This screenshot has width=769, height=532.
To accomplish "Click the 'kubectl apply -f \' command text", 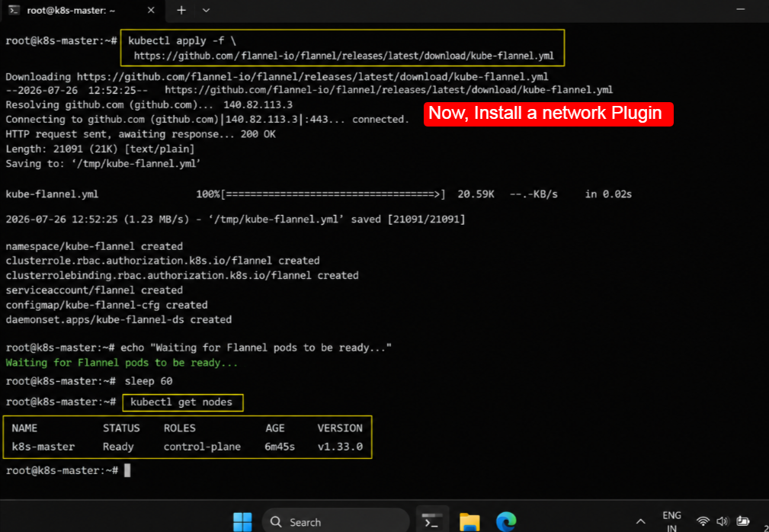I will pos(182,40).
